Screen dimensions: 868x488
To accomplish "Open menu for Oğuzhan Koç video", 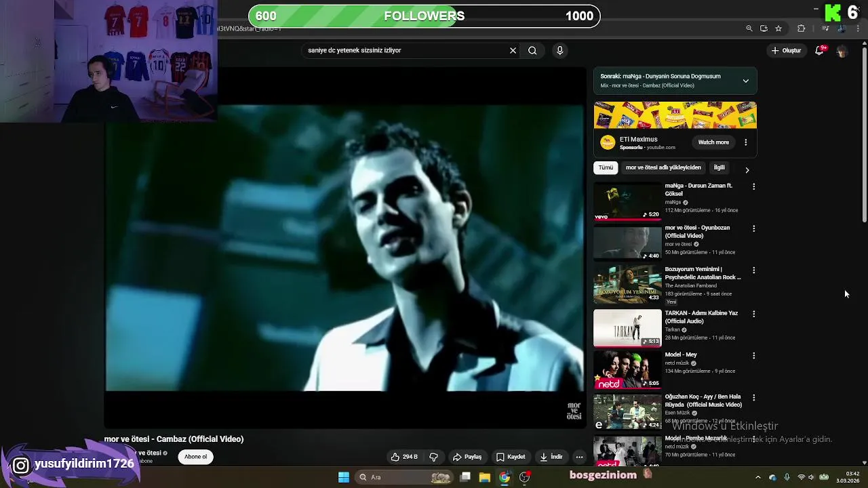I will coord(753,397).
